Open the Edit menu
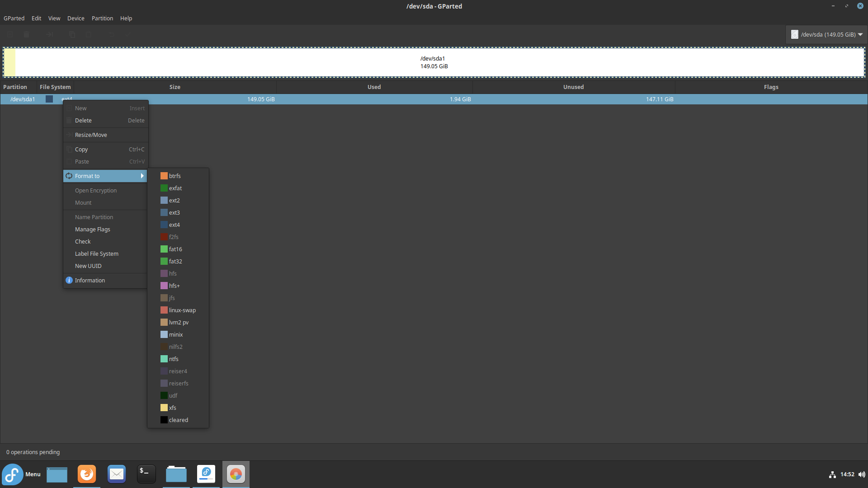Screen dimensions: 868x488 [x=36, y=19]
